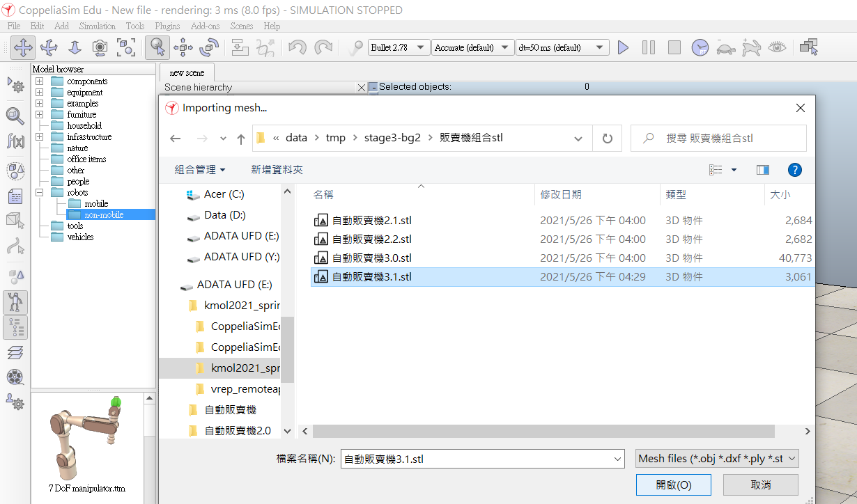Open the File menu

(x=14, y=26)
